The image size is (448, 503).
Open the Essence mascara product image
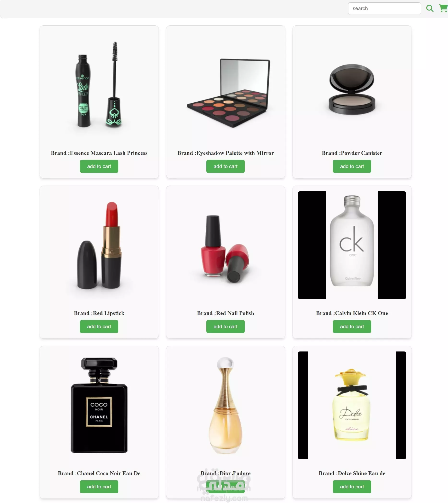click(99, 85)
